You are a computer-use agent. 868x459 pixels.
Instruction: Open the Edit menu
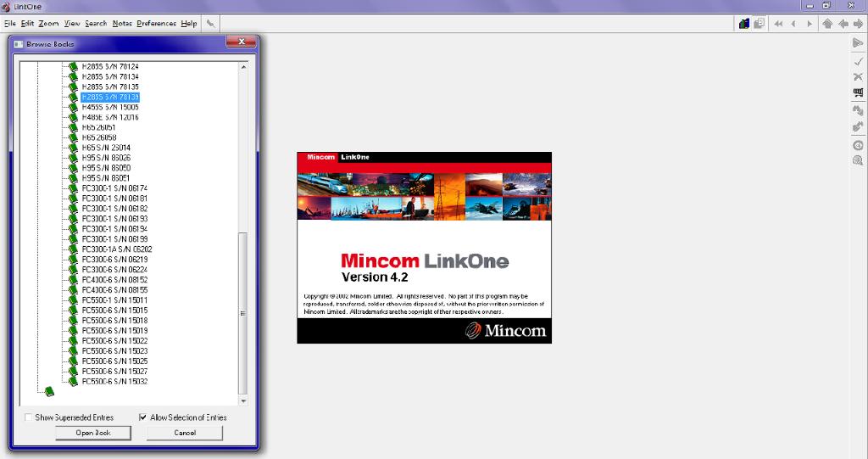click(28, 23)
